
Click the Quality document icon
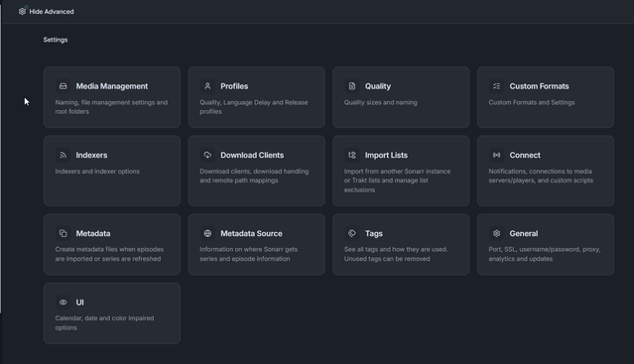point(352,86)
